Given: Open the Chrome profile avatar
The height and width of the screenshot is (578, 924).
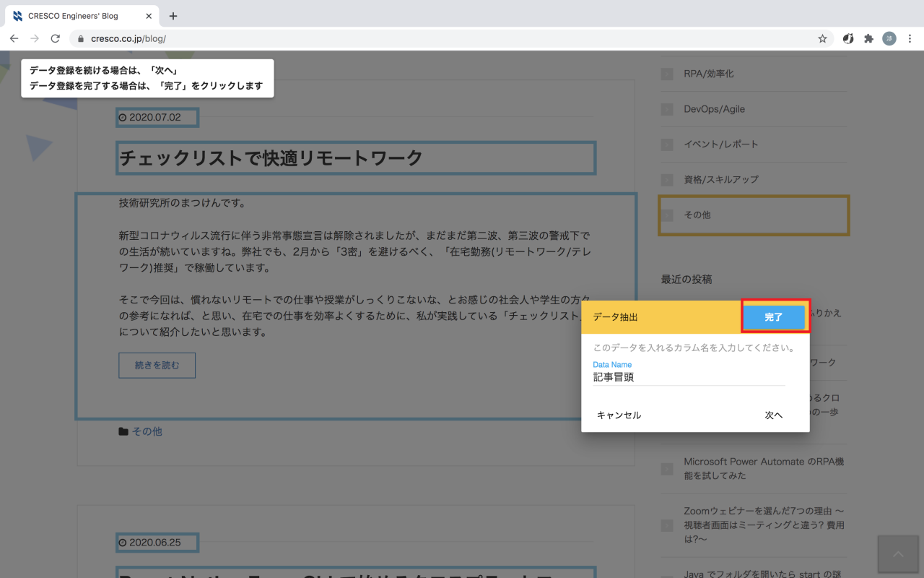Looking at the screenshot, I should pos(889,38).
